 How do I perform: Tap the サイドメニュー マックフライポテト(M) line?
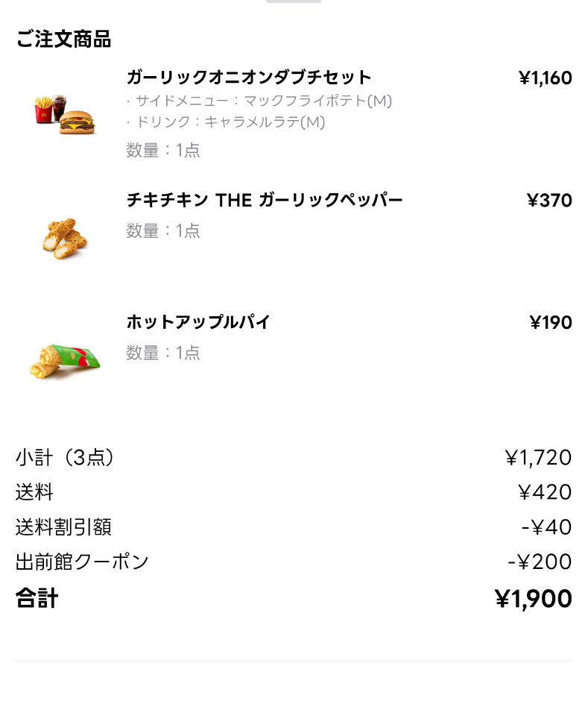[x=259, y=101]
